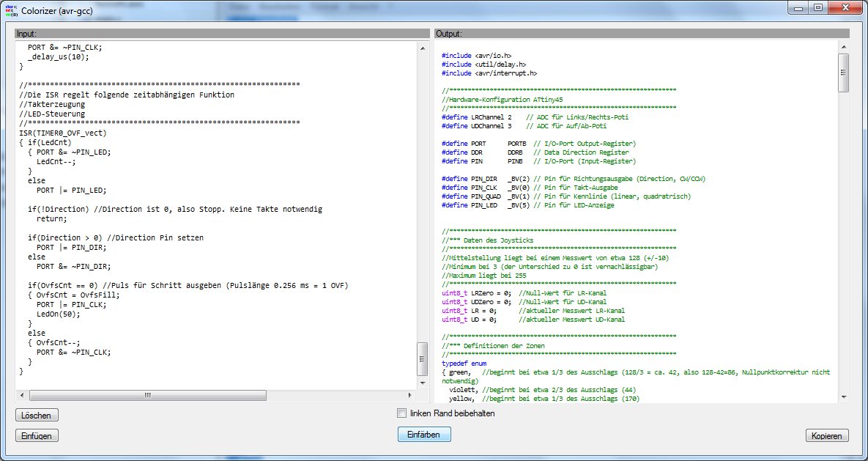Toggle the 'linken Rand beibehalten' checkbox
The height and width of the screenshot is (461, 868).
(402, 413)
